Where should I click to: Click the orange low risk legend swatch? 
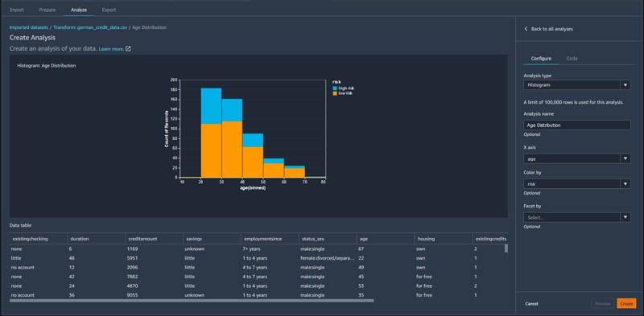point(335,93)
